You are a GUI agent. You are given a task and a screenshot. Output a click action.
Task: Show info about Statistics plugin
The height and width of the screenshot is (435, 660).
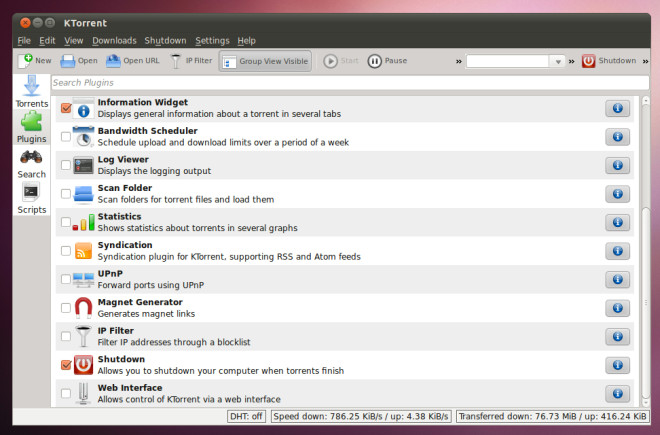click(617, 222)
